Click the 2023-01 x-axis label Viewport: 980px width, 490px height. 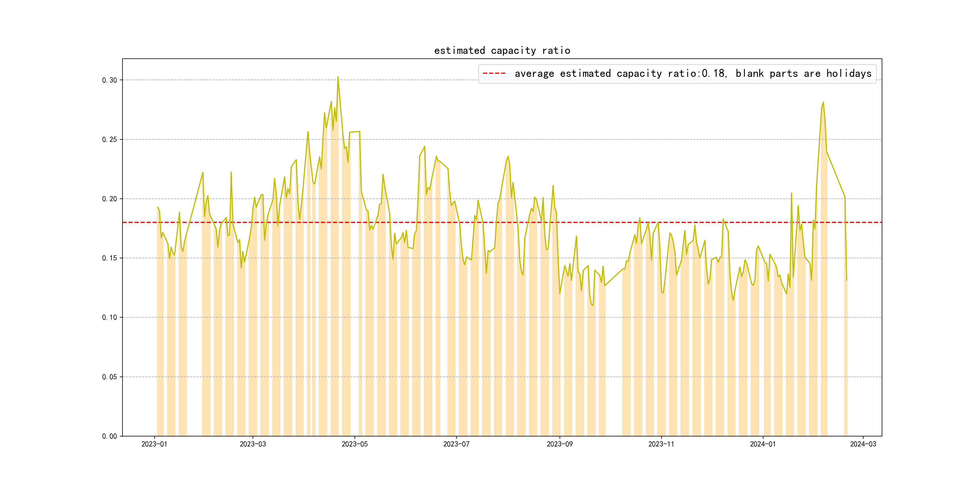click(x=154, y=444)
